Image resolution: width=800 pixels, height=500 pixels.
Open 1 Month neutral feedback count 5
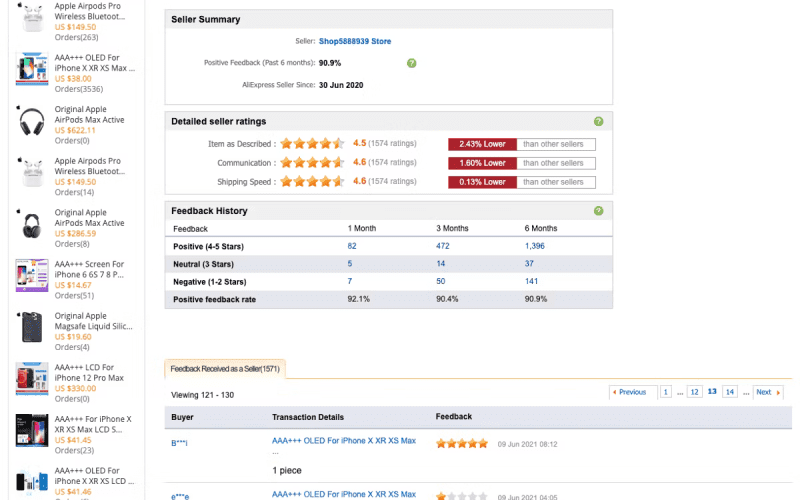tap(350, 264)
